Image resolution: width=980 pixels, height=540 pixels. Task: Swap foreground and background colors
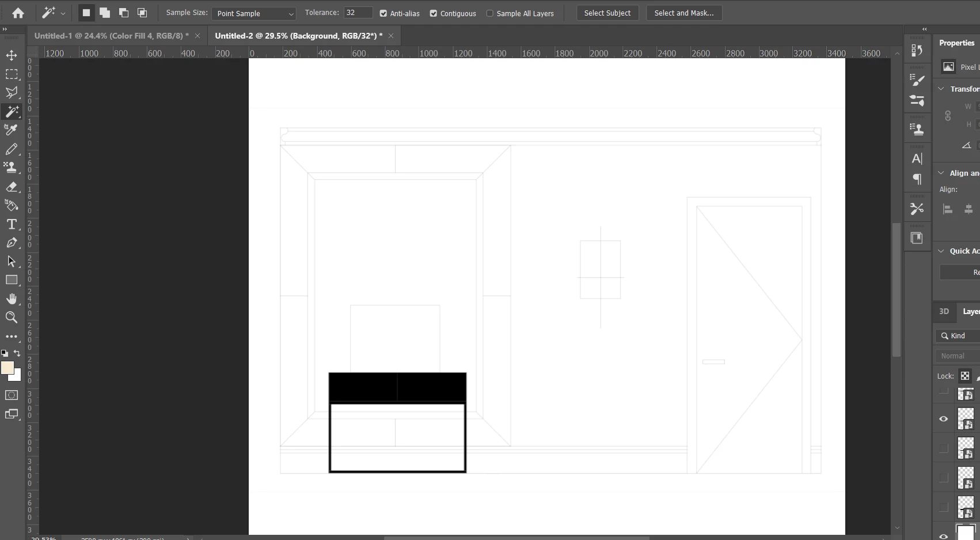[x=17, y=353]
